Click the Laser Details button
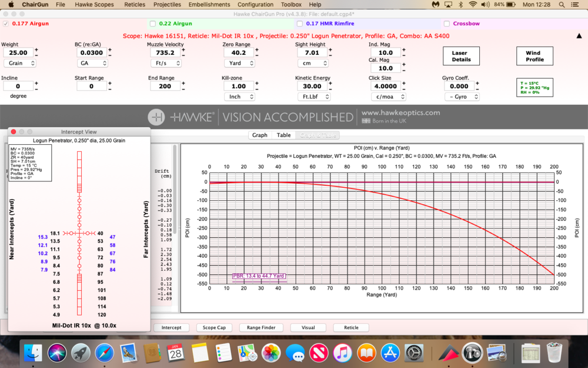Viewport: 588px width, 368px height. [461, 56]
